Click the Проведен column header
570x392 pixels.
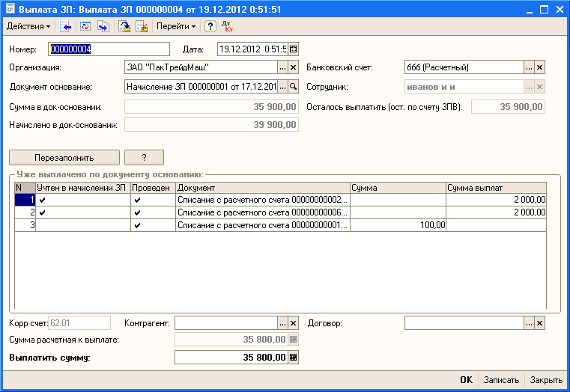coord(153,188)
